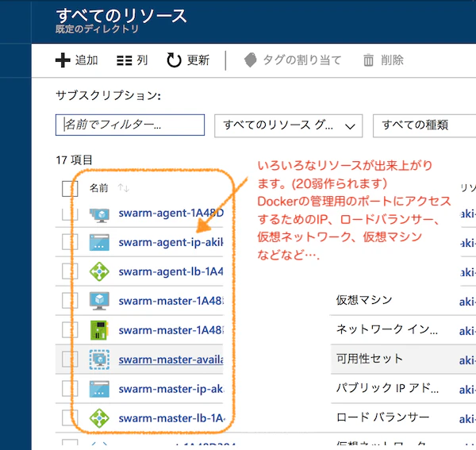The height and width of the screenshot is (450, 476).
Task: Click the 列 toolbar label
Action: point(142,60)
